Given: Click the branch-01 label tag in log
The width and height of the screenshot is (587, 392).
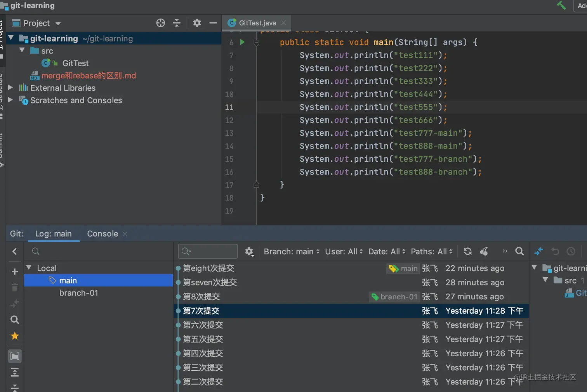Looking at the screenshot, I should click(394, 297).
